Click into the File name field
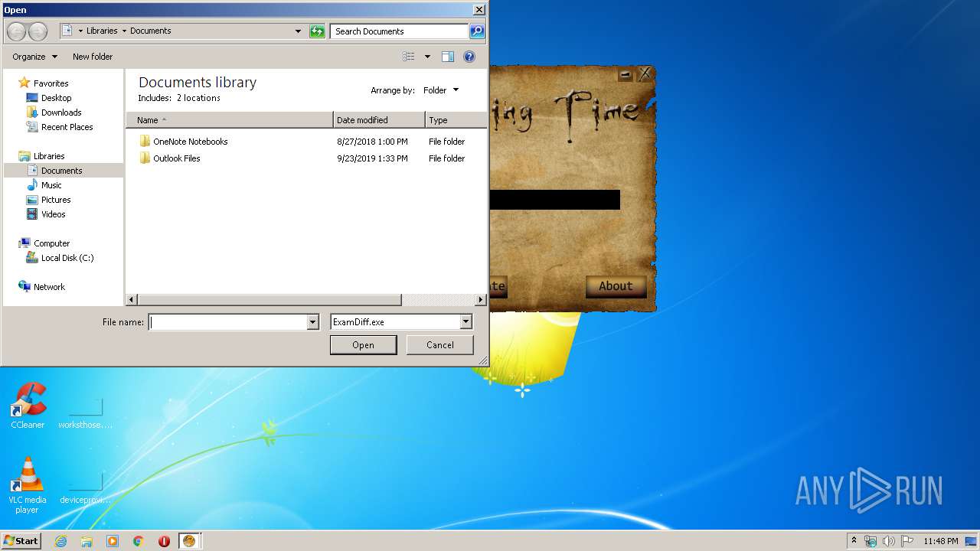The image size is (980, 551). (x=227, y=322)
